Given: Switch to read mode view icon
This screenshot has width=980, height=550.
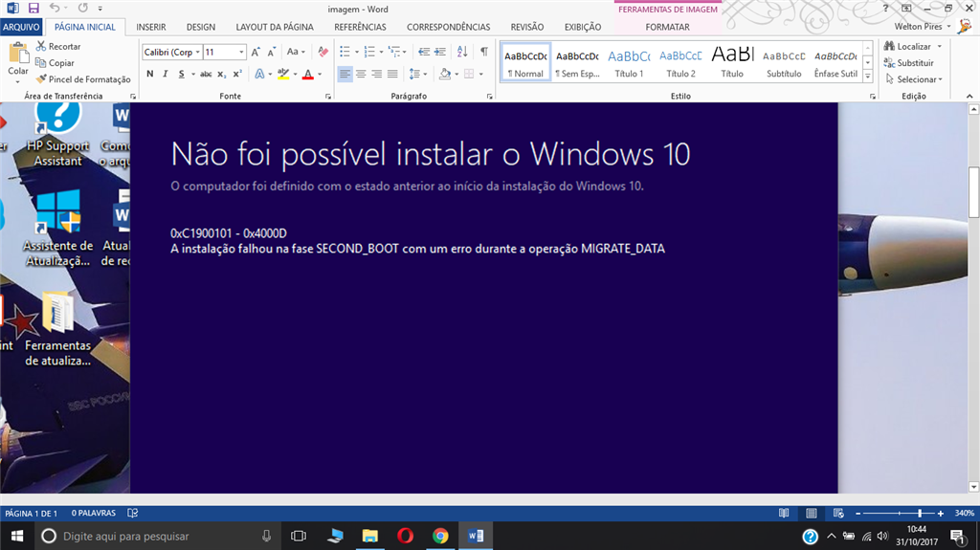Looking at the screenshot, I should tap(784, 513).
